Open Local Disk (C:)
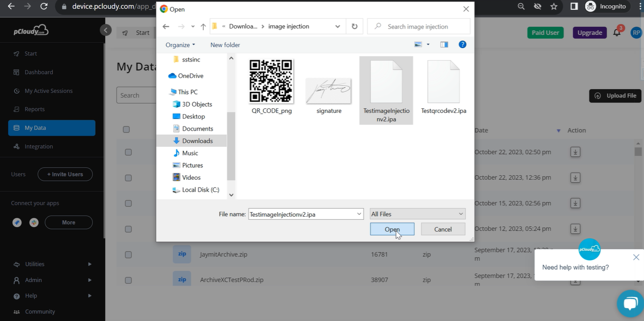 (196, 189)
